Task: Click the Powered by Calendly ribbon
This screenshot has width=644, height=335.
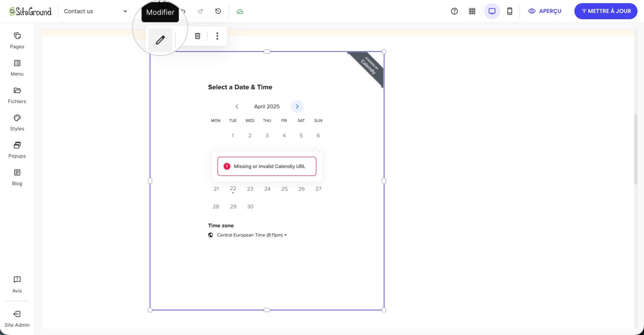Action: pos(369,66)
